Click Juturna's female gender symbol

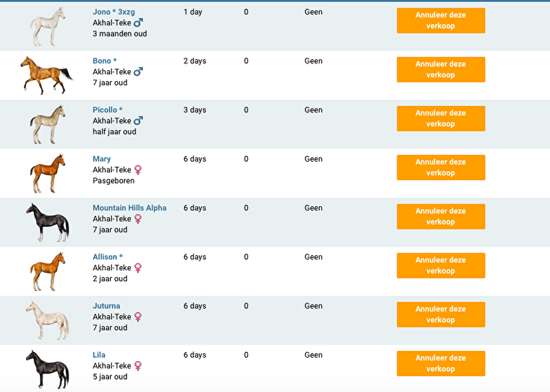tap(137, 317)
